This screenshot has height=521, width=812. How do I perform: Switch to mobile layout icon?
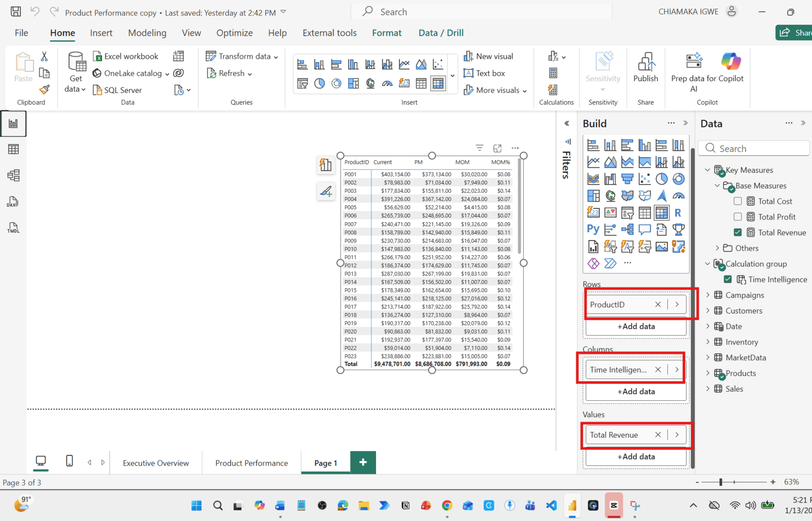coord(70,461)
